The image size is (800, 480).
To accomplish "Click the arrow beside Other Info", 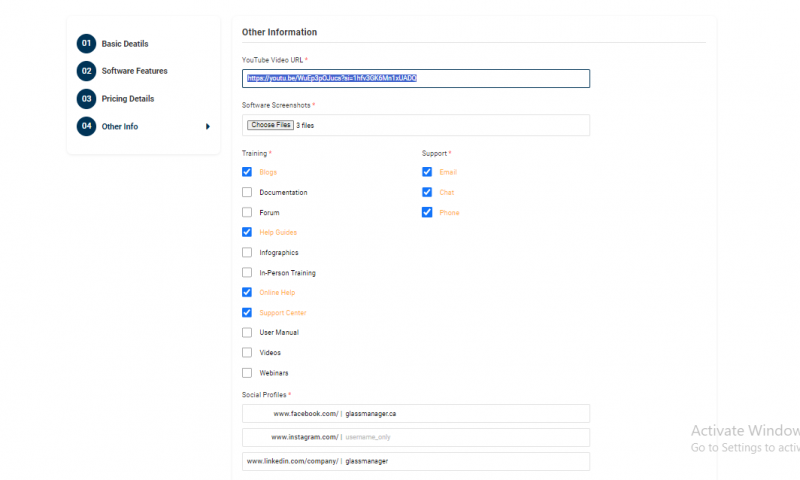I will click(208, 127).
